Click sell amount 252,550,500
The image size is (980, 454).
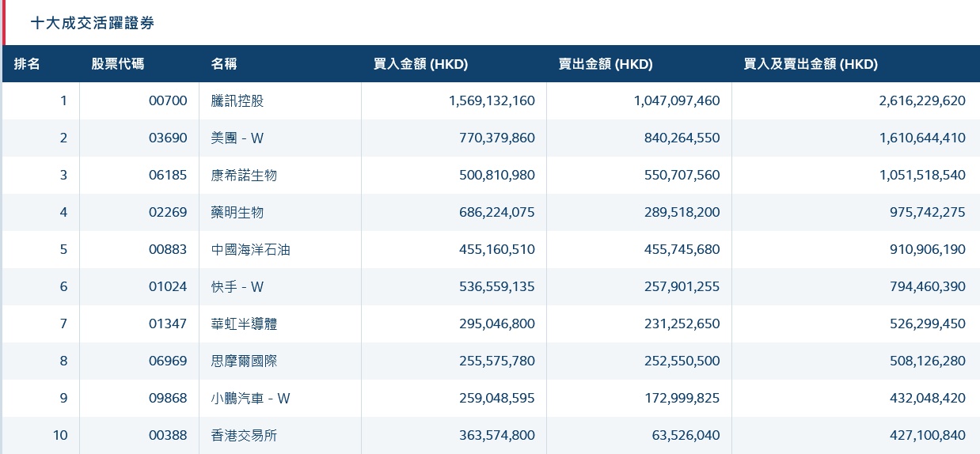[682, 361]
